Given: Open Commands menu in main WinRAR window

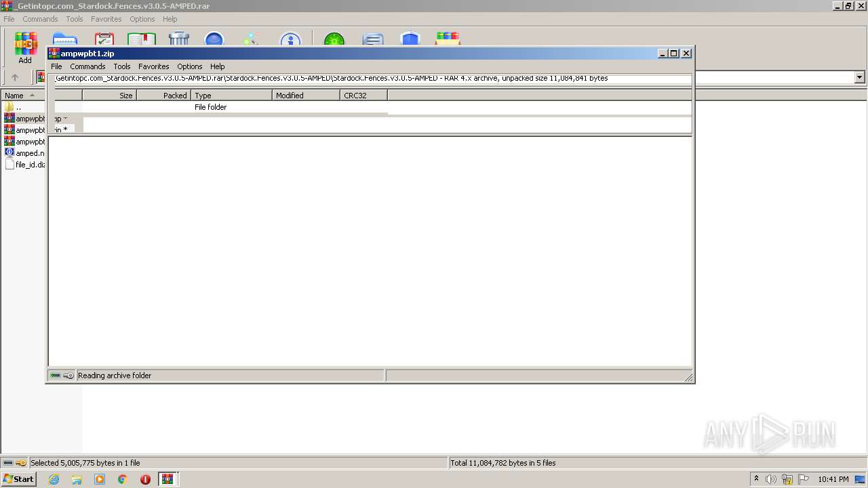Looking at the screenshot, I should point(40,19).
